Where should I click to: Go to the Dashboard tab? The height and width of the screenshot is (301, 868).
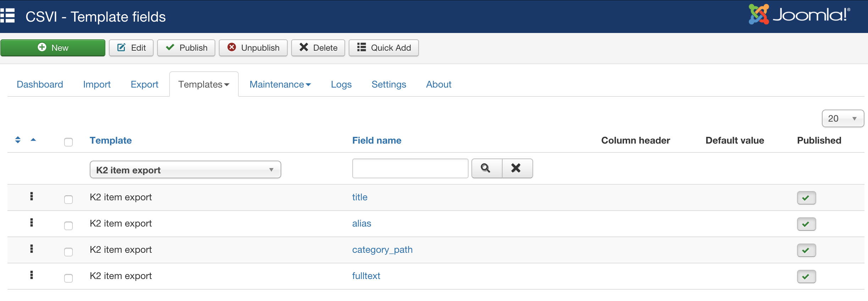[40, 84]
